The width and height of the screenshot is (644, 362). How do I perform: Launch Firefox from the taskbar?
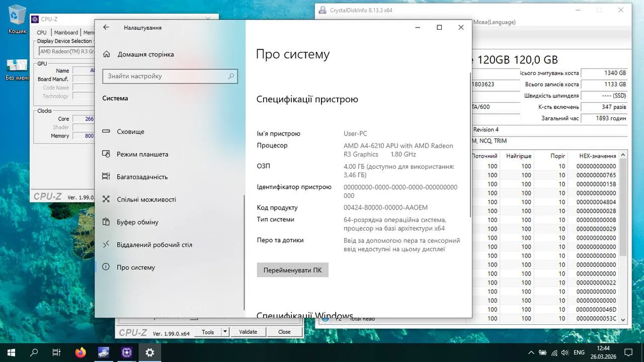click(80, 352)
